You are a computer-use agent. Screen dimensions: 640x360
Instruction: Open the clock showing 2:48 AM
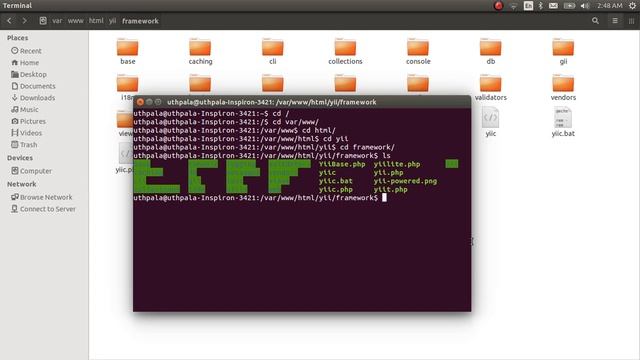(x=609, y=6)
